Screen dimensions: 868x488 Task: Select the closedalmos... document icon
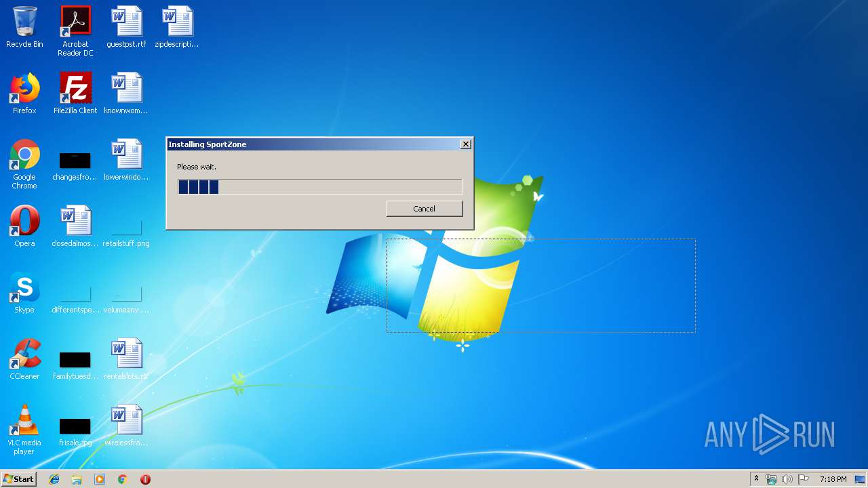click(75, 226)
